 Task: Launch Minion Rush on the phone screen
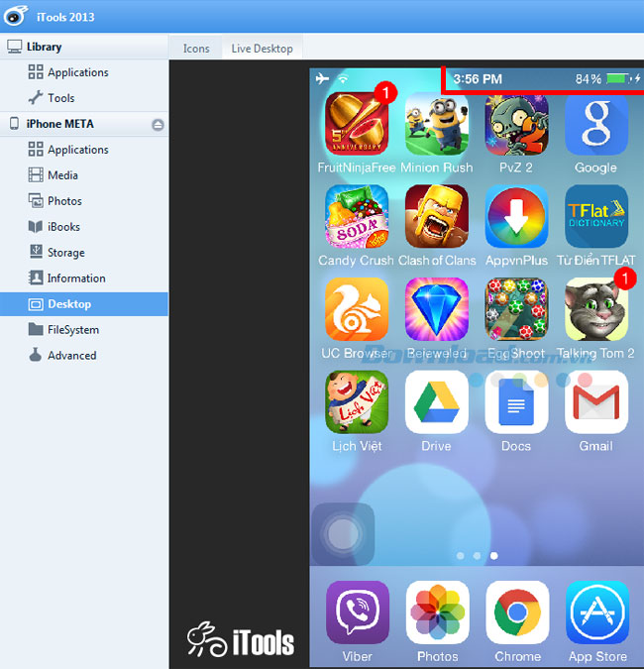(x=436, y=124)
